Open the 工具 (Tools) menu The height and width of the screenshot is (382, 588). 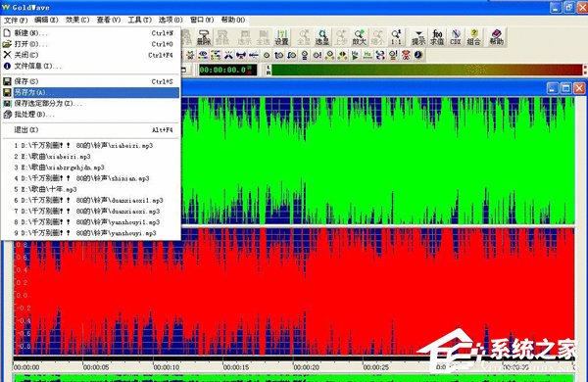[x=139, y=20]
